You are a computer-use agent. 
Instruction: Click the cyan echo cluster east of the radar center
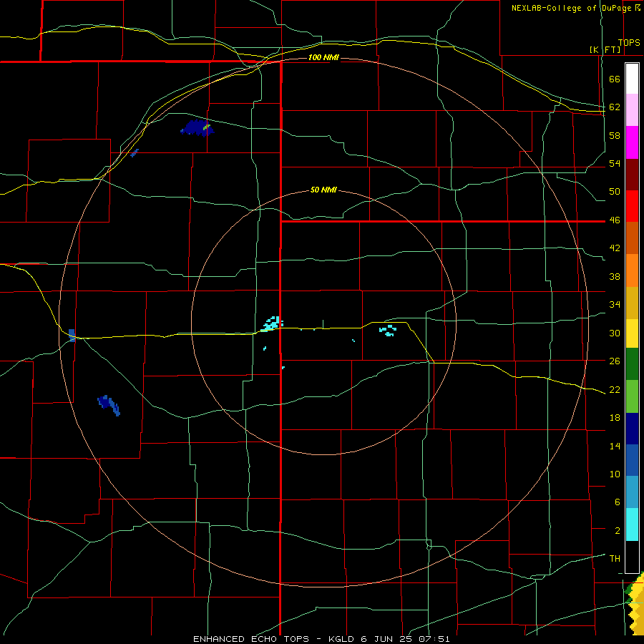(388, 330)
